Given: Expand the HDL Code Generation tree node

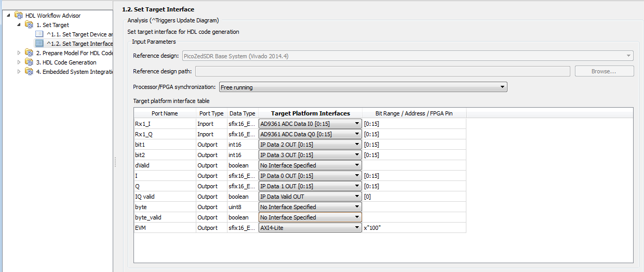Looking at the screenshot, I should (19, 62).
